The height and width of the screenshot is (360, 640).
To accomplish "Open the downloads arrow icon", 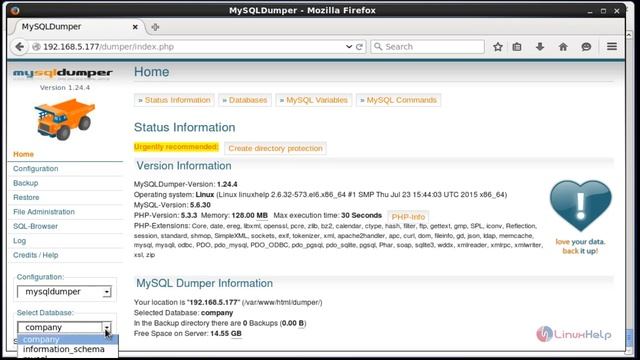I will point(540,47).
